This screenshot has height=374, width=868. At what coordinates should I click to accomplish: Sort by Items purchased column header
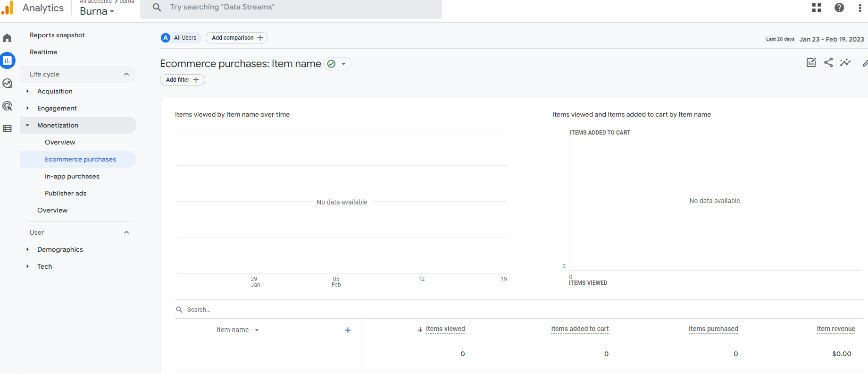tap(713, 329)
